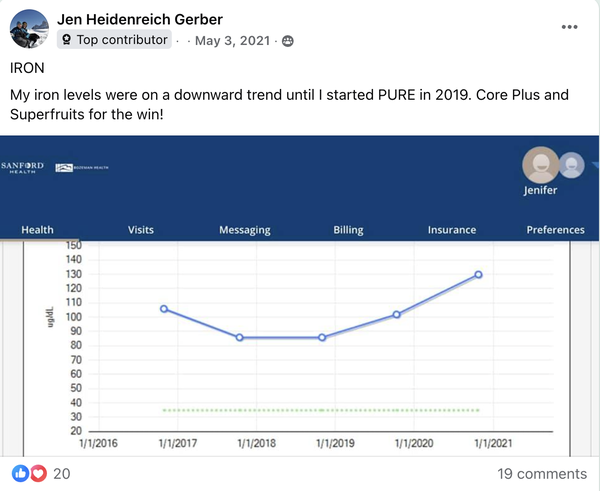Select the Billing tab

(348, 230)
